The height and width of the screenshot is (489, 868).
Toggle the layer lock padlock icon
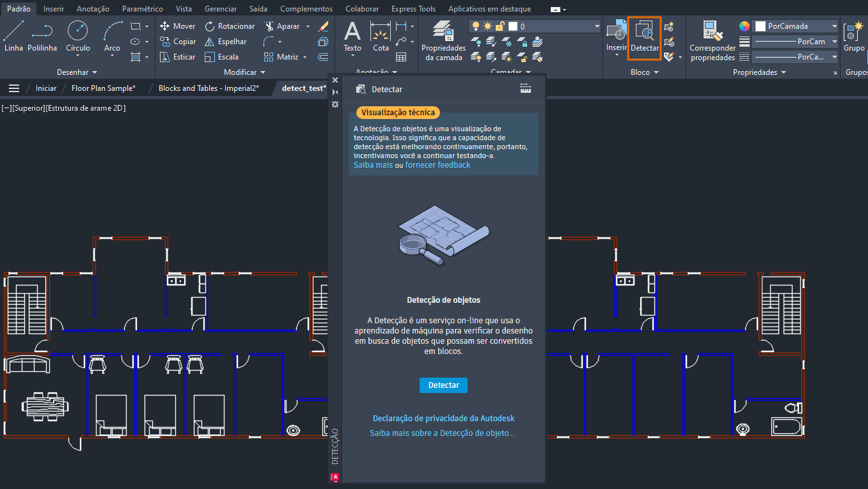499,26
